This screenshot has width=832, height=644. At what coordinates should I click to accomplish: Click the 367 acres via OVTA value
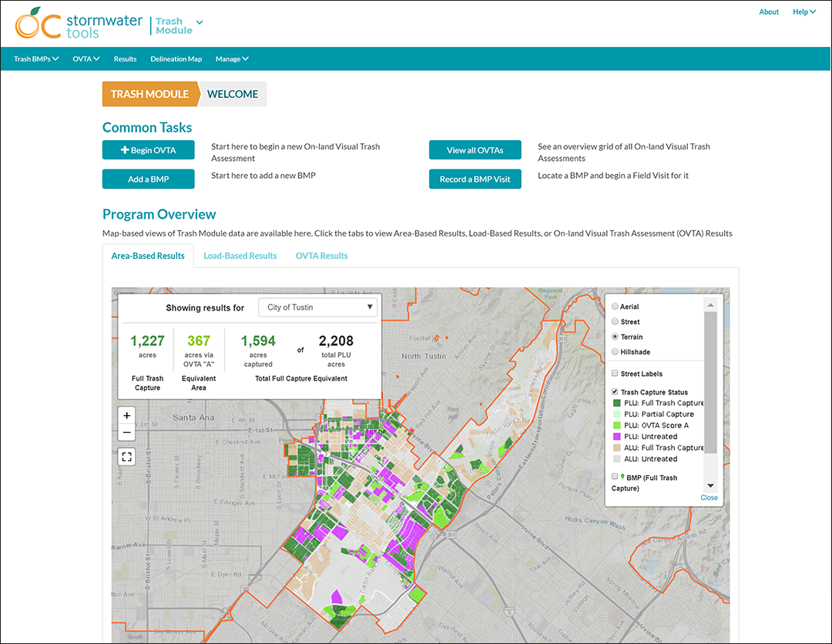199,340
